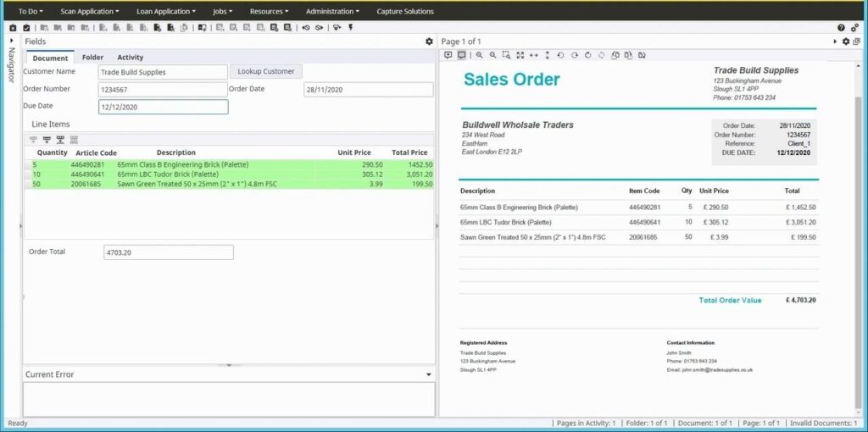The width and height of the screenshot is (868, 432).
Task: Open the Loan Application dropdown menu
Action: click(x=166, y=12)
